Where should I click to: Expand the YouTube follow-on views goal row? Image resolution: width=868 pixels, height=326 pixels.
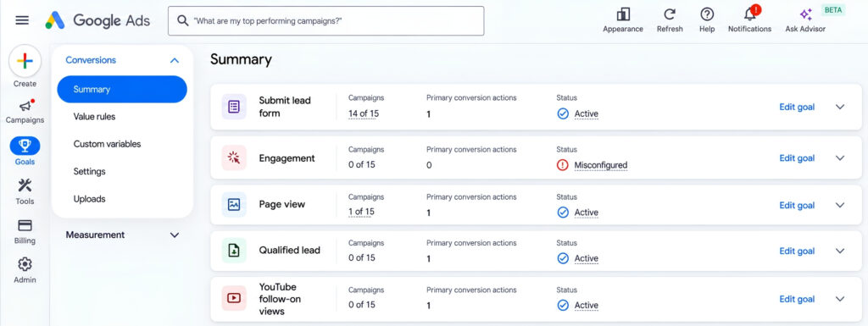pos(840,299)
